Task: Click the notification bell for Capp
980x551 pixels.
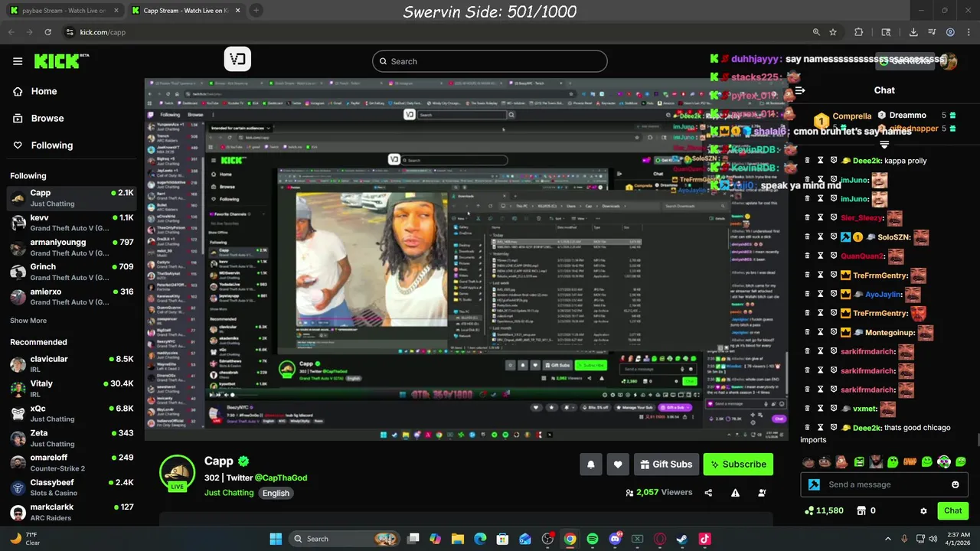Action: point(591,464)
